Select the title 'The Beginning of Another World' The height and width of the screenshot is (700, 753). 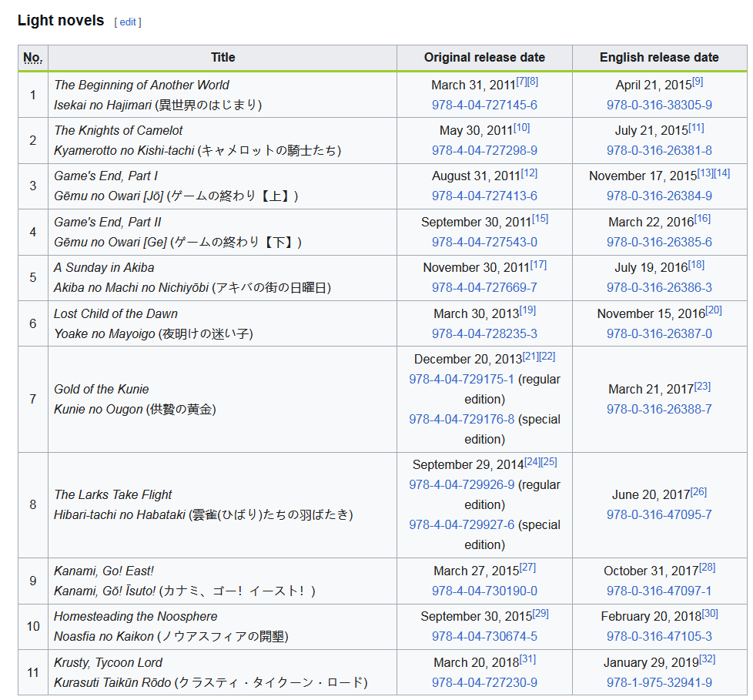coord(142,85)
